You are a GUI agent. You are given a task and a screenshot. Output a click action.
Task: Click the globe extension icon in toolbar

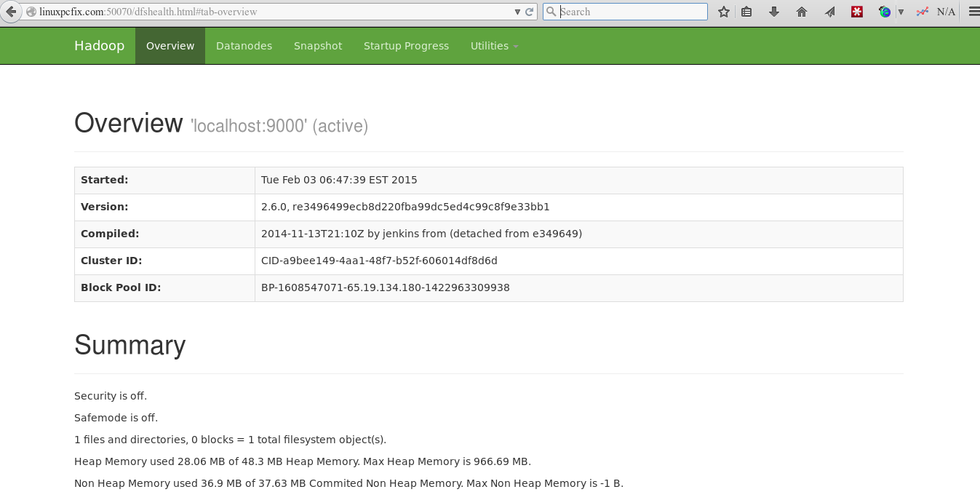[884, 12]
